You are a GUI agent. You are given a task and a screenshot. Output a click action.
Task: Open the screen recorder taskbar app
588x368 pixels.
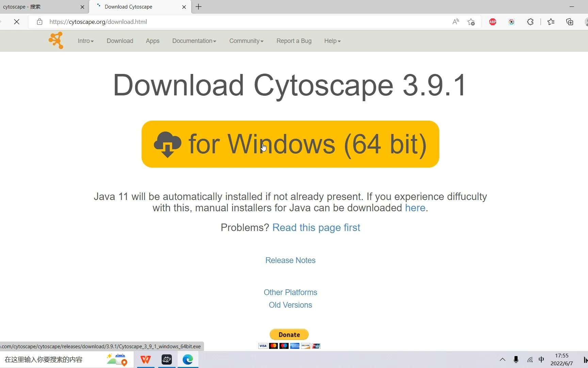pos(167,359)
